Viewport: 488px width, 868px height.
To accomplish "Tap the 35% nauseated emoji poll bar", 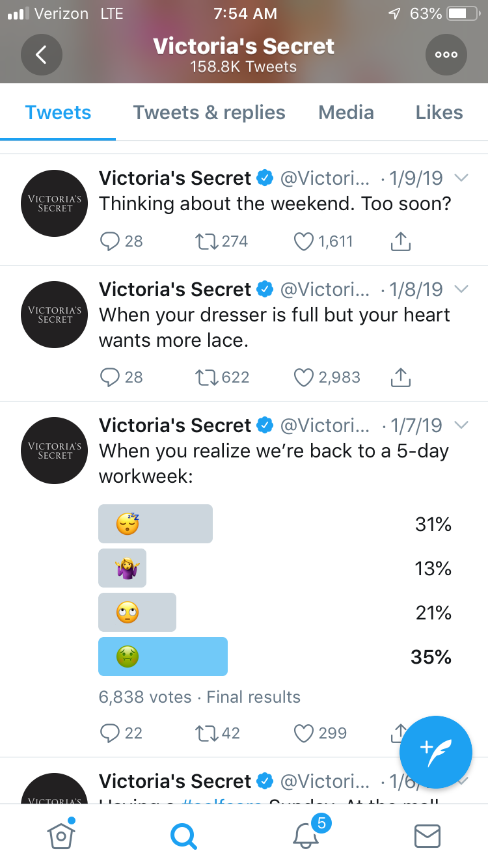I will click(163, 657).
